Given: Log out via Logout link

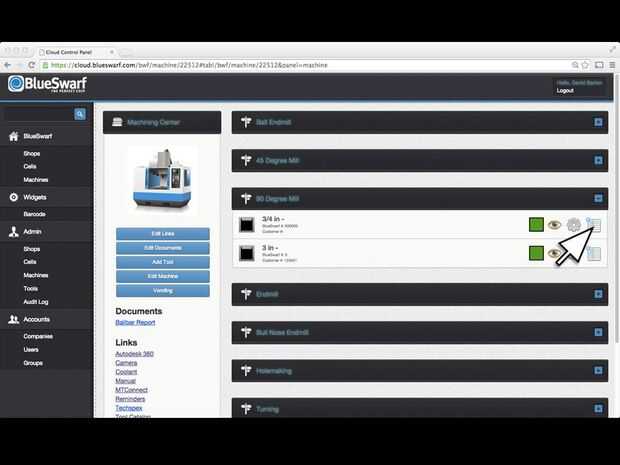Looking at the screenshot, I should pos(565,91).
